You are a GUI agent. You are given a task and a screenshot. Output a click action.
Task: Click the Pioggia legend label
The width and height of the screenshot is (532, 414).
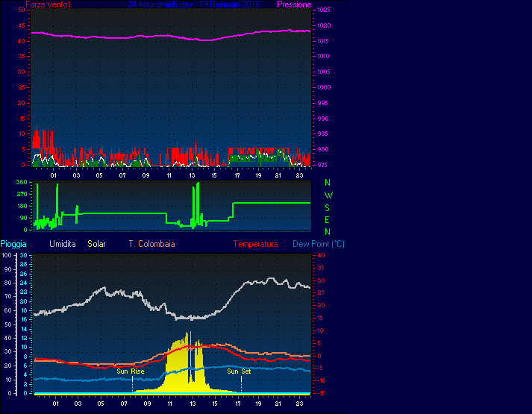pos(15,244)
